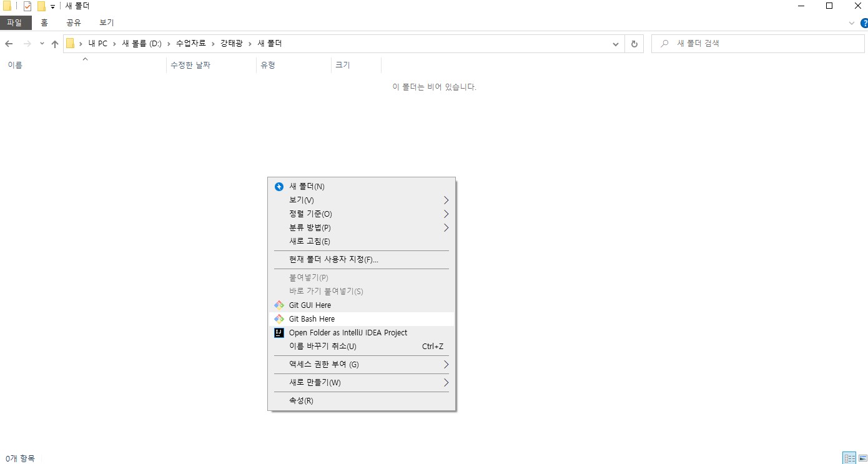Expand 보기(V) submenu arrow

tap(446, 200)
